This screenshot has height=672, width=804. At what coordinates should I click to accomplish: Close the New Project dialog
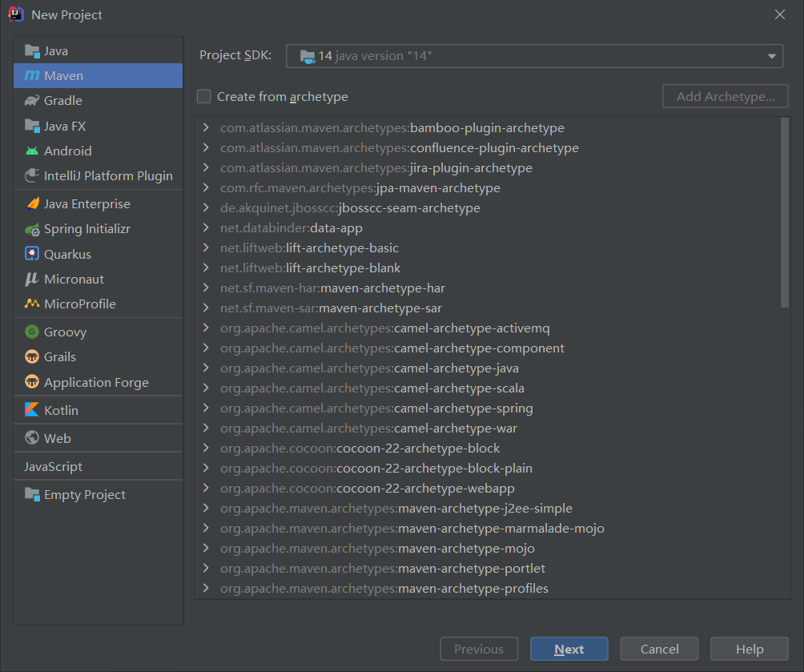[780, 14]
